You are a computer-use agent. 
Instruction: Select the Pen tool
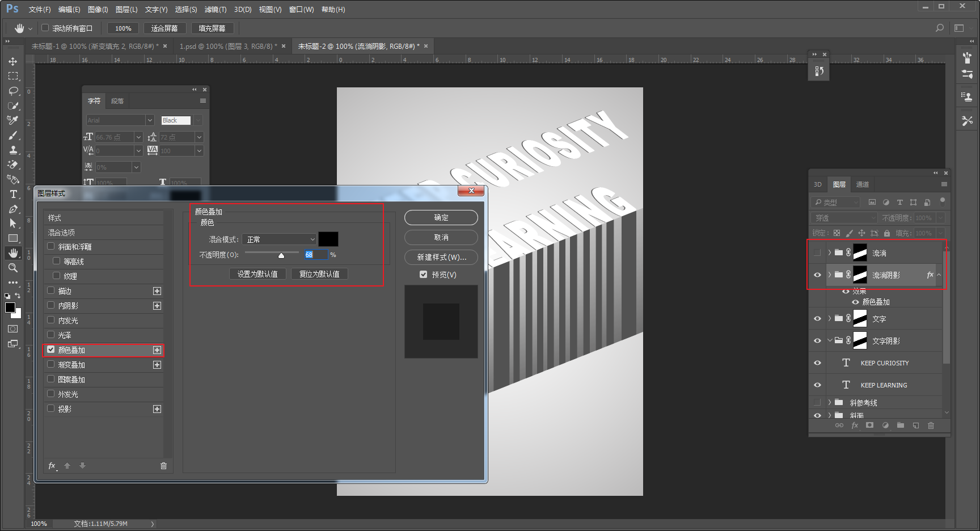(x=13, y=209)
